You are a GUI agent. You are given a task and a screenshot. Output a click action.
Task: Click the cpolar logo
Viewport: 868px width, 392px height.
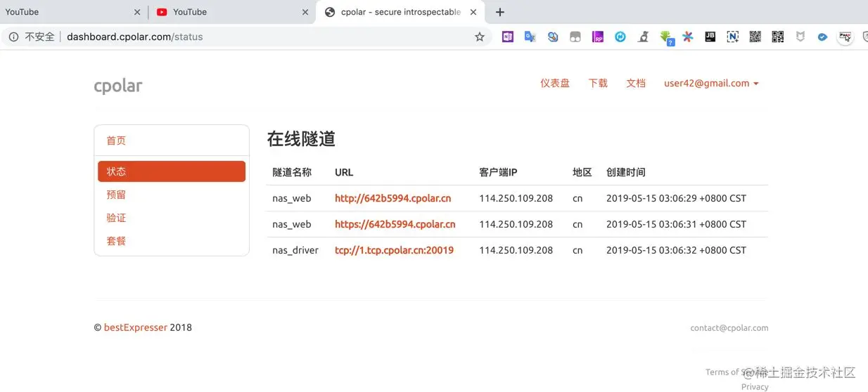118,86
